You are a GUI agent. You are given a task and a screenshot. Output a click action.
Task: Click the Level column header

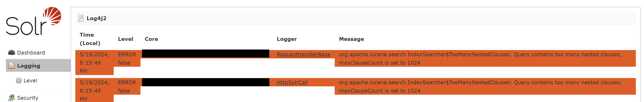[x=125, y=39]
